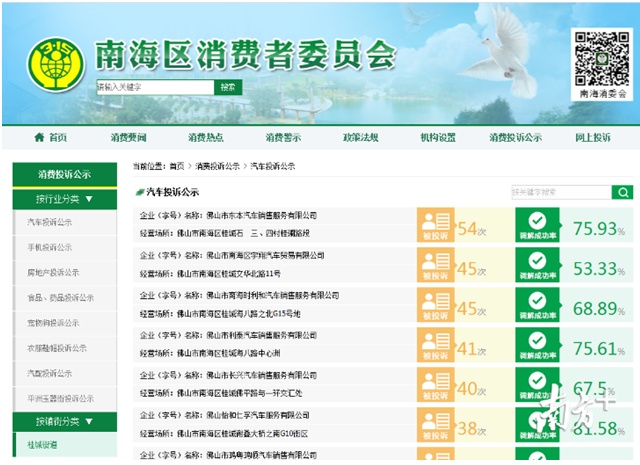Collapse the 按镇街分类 sidebar section
The width and height of the screenshot is (640, 465).
[x=64, y=421]
